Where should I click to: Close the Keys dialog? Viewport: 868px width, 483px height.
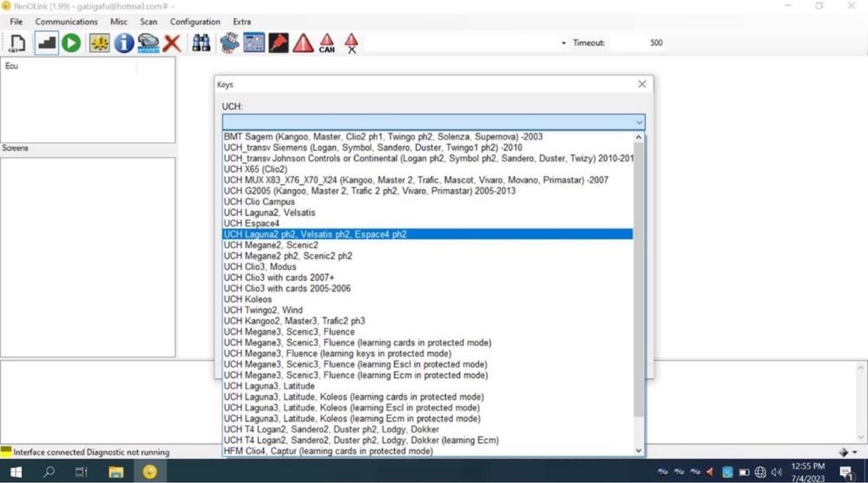pos(641,84)
